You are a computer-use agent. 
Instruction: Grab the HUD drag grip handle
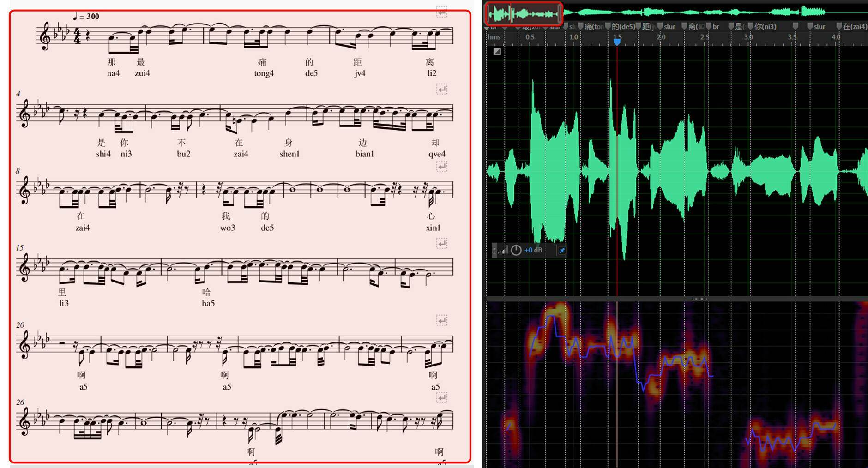pos(494,250)
